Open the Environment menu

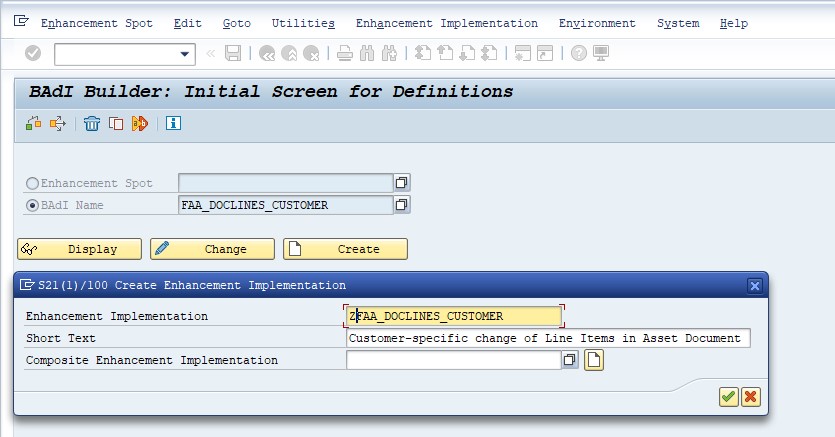tap(597, 23)
